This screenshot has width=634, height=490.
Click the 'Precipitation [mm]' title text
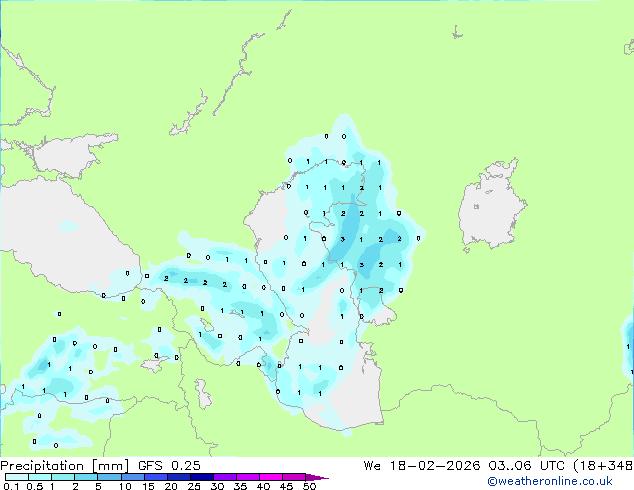click(65, 466)
